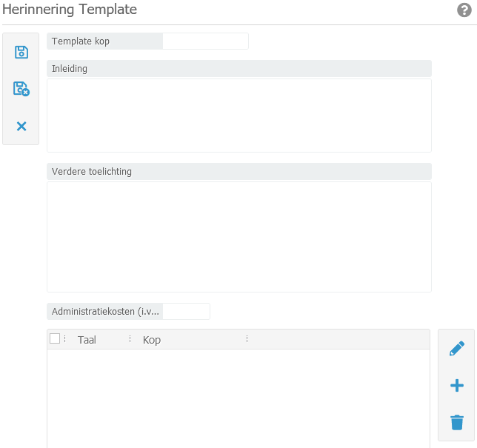Click the Inleiding section label
Viewport: 477px width, 448px height.
[70, 69]
